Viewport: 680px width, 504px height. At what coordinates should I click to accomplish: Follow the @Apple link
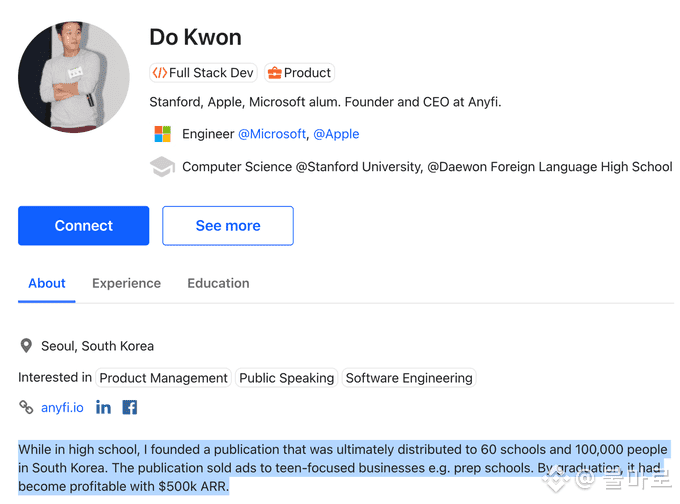pos(336,134)
